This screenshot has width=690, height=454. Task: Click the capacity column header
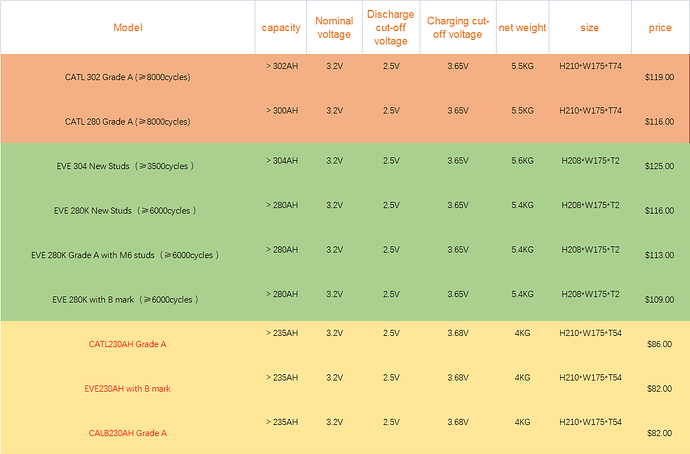tap(281, 27)
